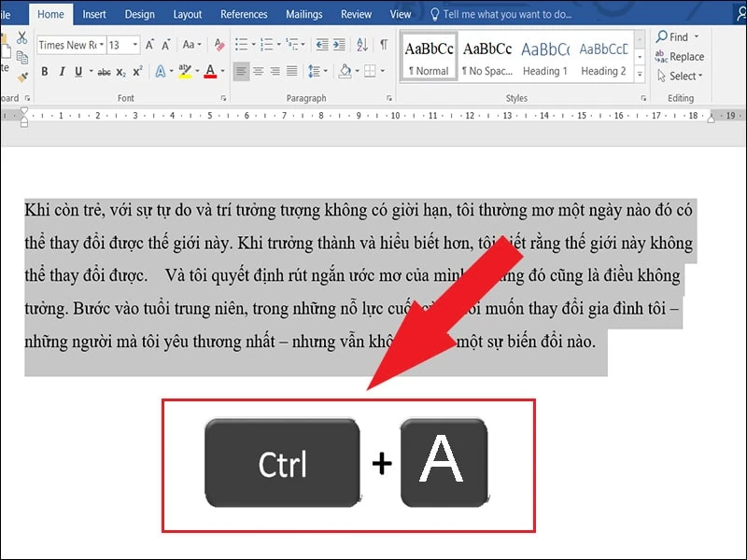
Task: Select the Clear All Formatting icon
Action: coord(218,45)
